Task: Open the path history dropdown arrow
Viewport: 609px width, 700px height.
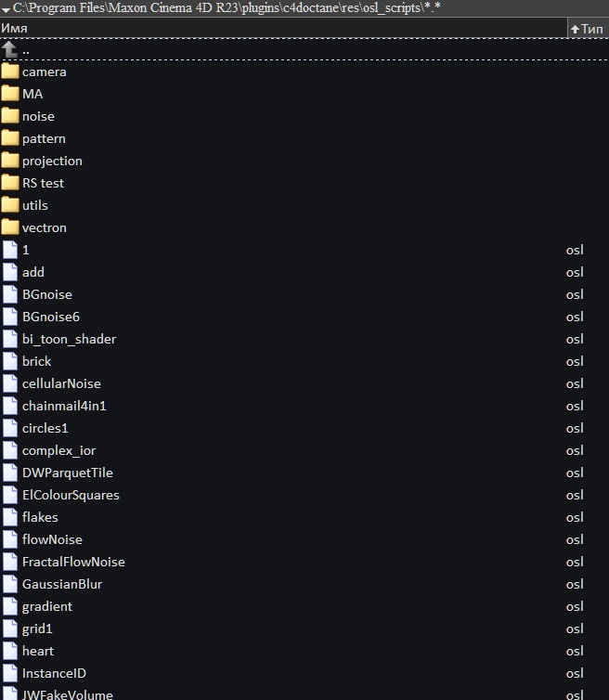Action: click(6, 9)
